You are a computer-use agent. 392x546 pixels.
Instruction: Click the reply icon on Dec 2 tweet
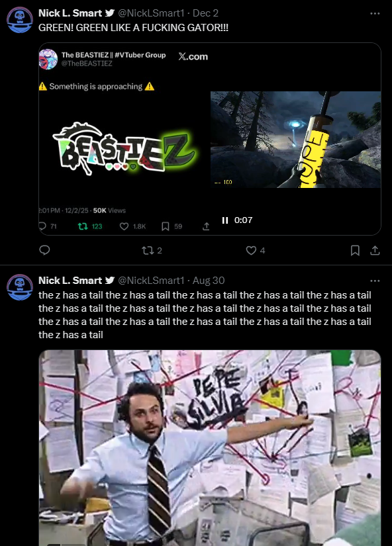coord(44,250)
